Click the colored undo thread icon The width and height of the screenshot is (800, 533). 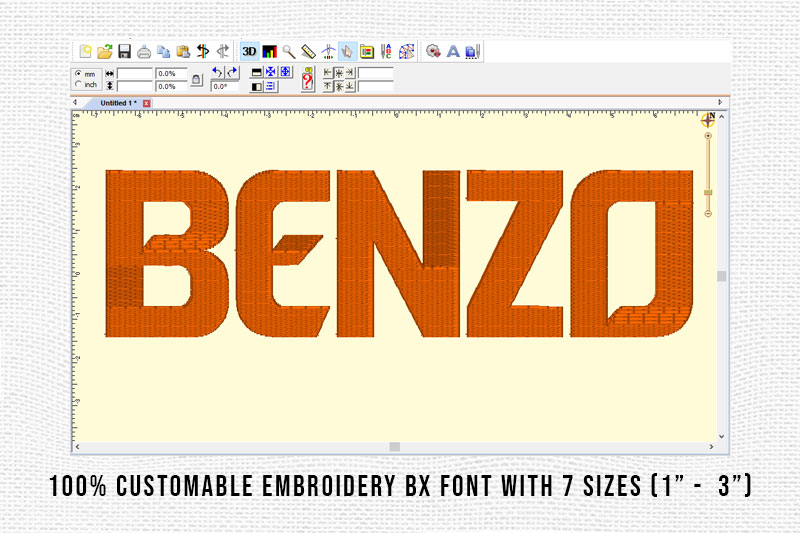(x=203, y=52)
